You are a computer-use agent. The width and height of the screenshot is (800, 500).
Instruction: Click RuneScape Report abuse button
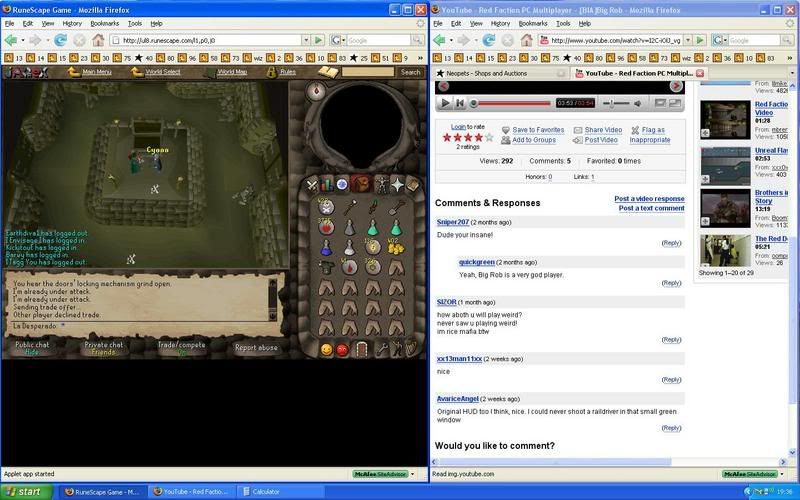pyautogui.click(x=256, y=347)
